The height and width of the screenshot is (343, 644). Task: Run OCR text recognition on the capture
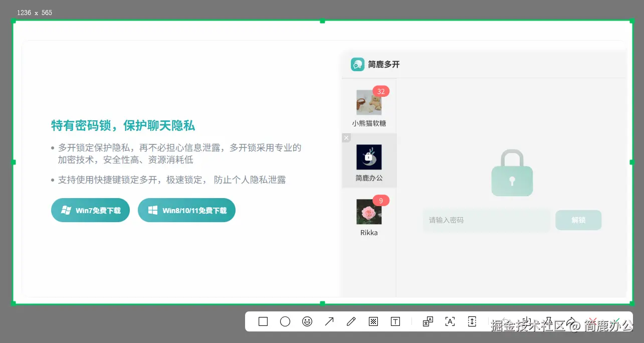coord(450,321)
